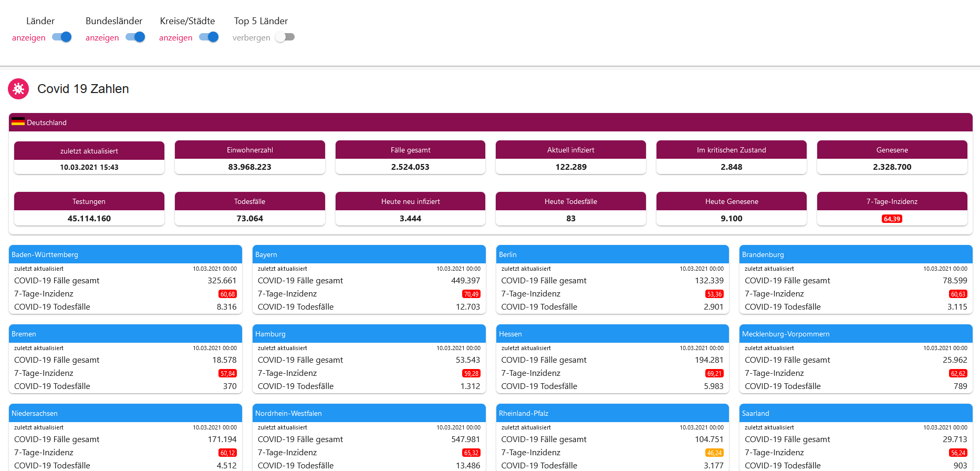This screenshot has width=980, height=471.
Task: Click Mecklenburg-Vorpommern incidence badge 62,62
Action: click(958, 374)
